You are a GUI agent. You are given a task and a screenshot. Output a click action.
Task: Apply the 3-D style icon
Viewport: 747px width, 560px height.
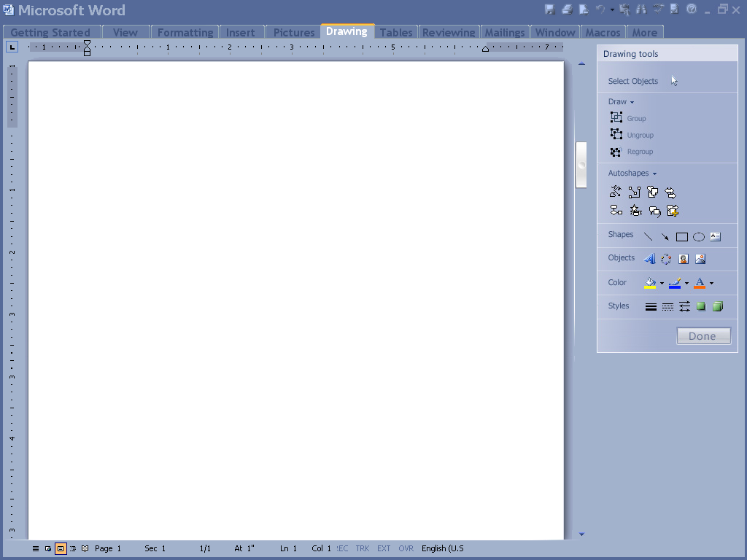click(718, 307)
